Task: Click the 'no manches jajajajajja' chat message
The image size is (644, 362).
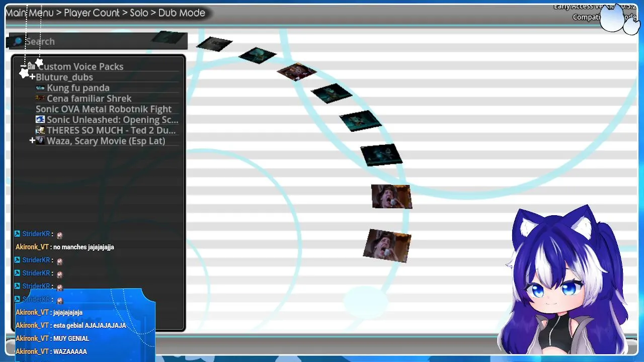Action: (x=84, y=247)
